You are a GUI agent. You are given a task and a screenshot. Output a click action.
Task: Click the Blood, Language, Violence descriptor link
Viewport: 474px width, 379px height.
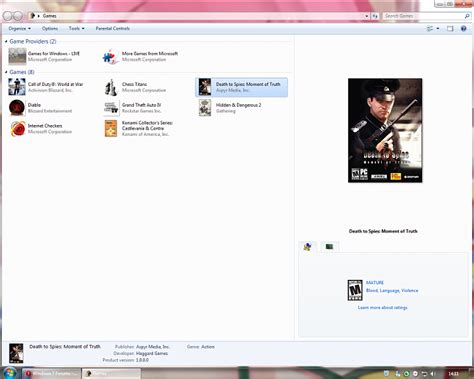click(x=392, y=291)
